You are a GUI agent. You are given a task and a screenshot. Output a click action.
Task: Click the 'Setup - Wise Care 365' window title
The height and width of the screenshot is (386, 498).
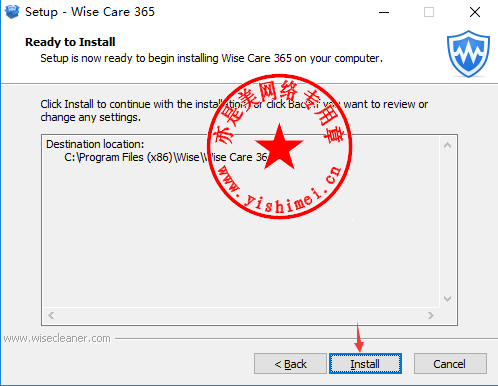coord(90,12)
